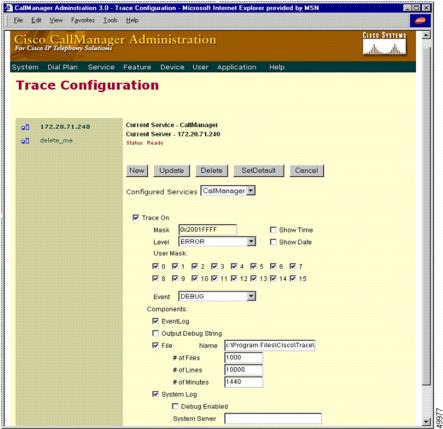This screenshot has width=443, height=429.
Task: Uncheck User Mask bit 9
Action: (175, 278)
